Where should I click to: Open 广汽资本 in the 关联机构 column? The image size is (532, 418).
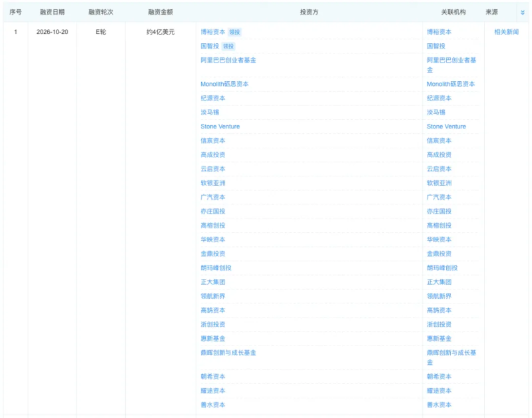[439, 197]
